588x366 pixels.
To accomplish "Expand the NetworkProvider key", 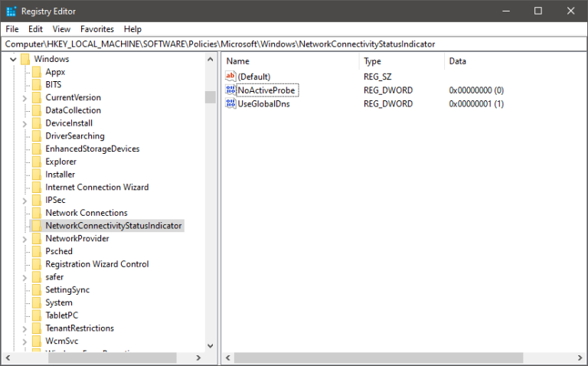I will coord(24,239).
